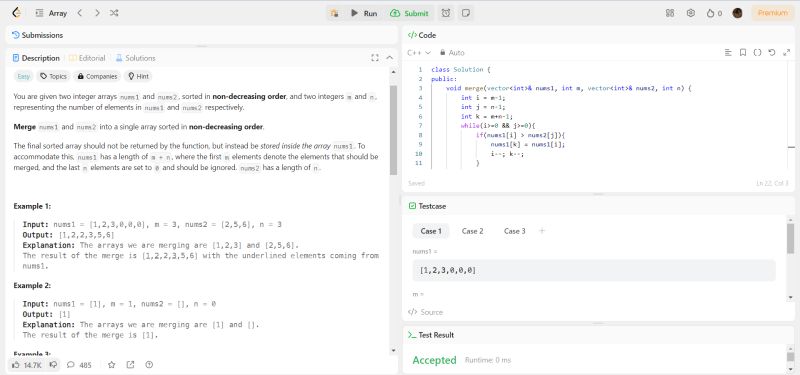Screen dimensions: 800x375
Task: Click the Source link
Action: pos(426,312)
